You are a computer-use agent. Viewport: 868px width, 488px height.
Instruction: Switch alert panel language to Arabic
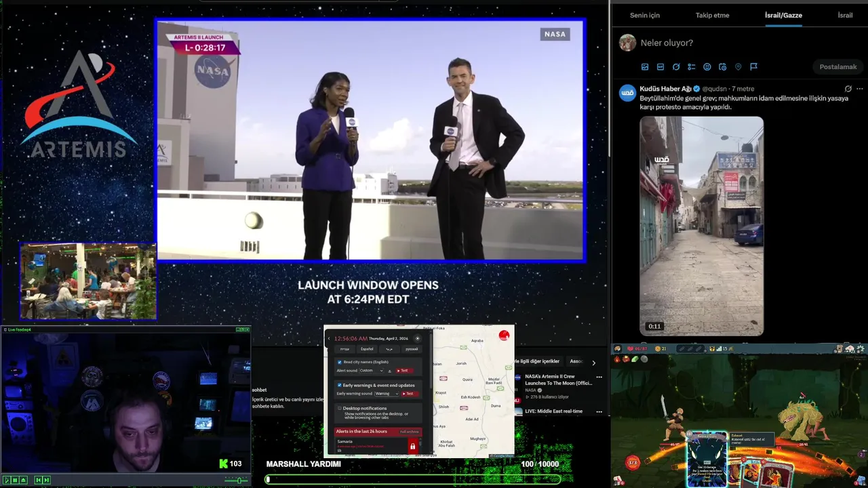389,349
